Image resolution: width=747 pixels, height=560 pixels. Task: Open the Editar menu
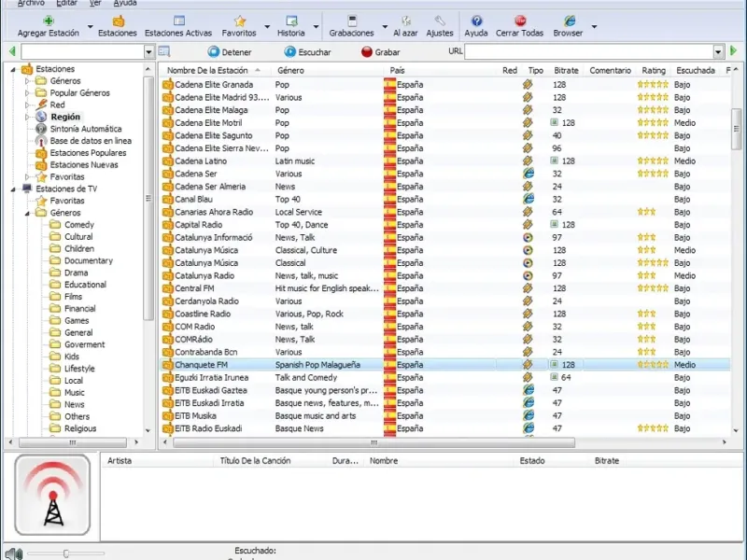click(68, 4)
